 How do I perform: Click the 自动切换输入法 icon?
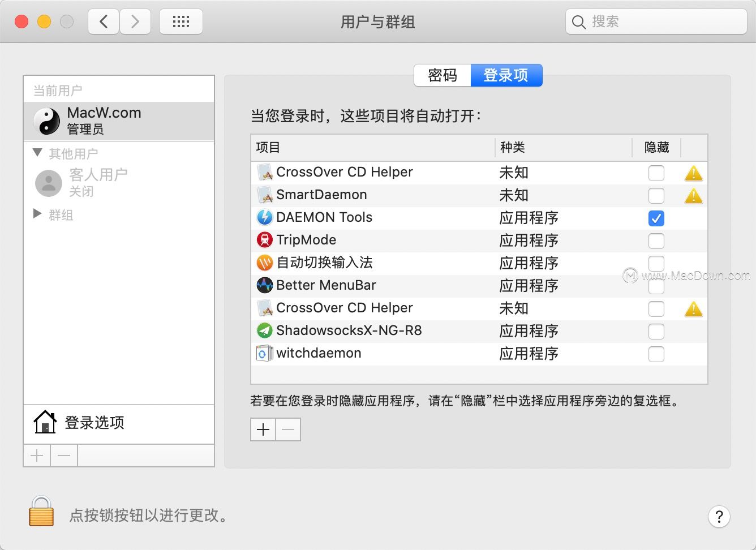pos(264,263)
